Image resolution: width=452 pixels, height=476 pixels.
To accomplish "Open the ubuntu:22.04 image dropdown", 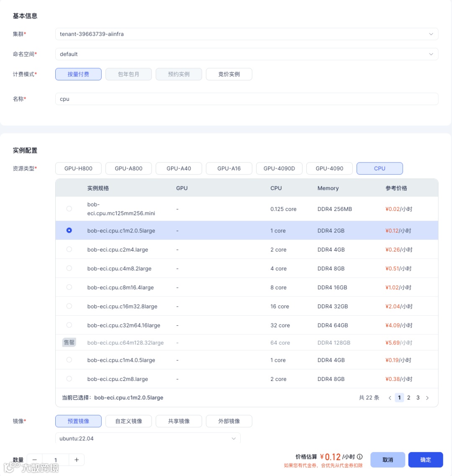I will tap(148, 438).
